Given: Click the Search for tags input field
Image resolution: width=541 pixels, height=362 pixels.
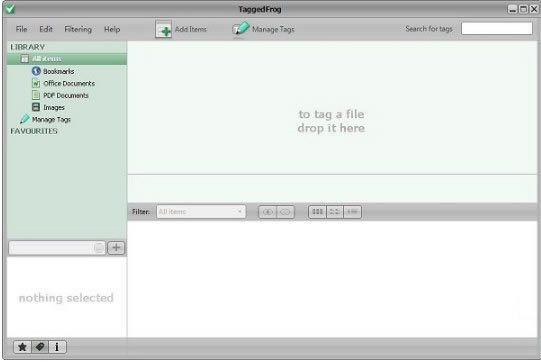Looking at the screenshot, I should click(497, 28).
